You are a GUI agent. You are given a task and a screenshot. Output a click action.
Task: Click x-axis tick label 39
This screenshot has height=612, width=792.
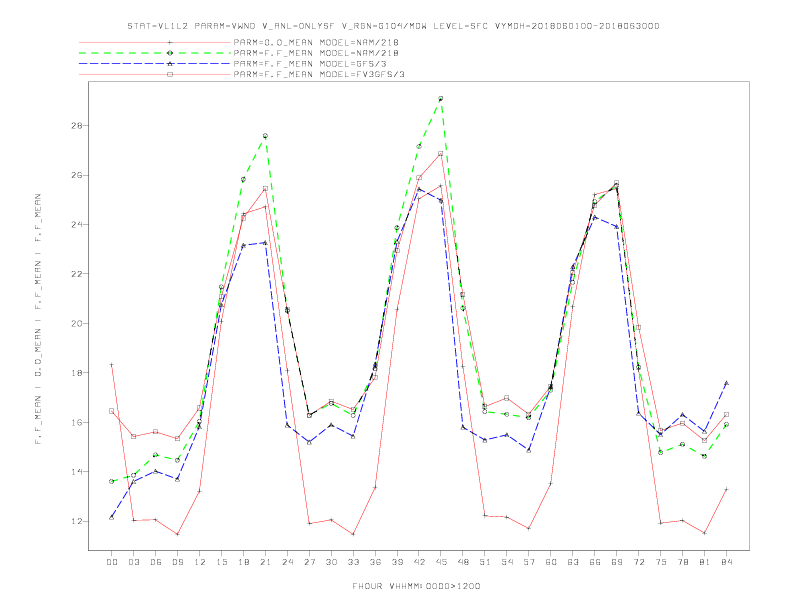point(398,562)
